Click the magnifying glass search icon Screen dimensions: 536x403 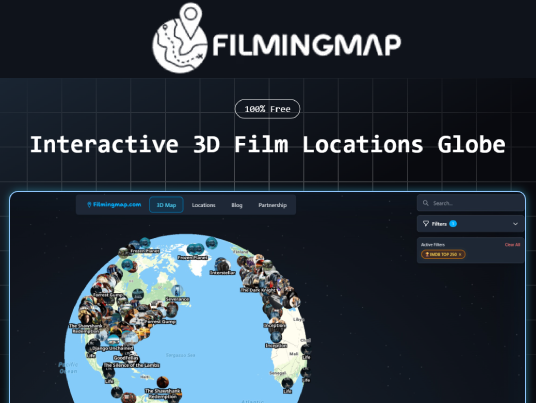click(426, 203)
